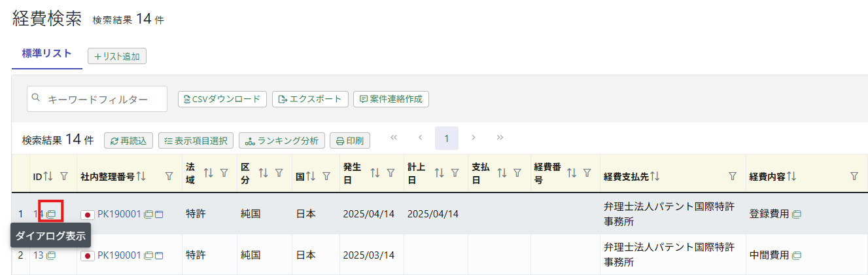Sort by 区分 column
This screenshot has width=868, height=275.
tap(264, 173)
